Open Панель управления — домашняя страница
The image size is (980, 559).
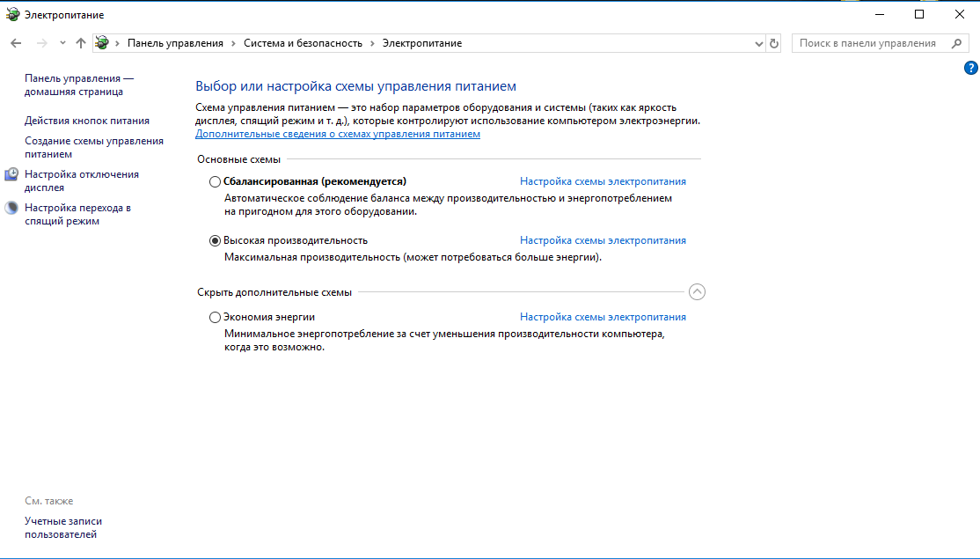[79, 85]
